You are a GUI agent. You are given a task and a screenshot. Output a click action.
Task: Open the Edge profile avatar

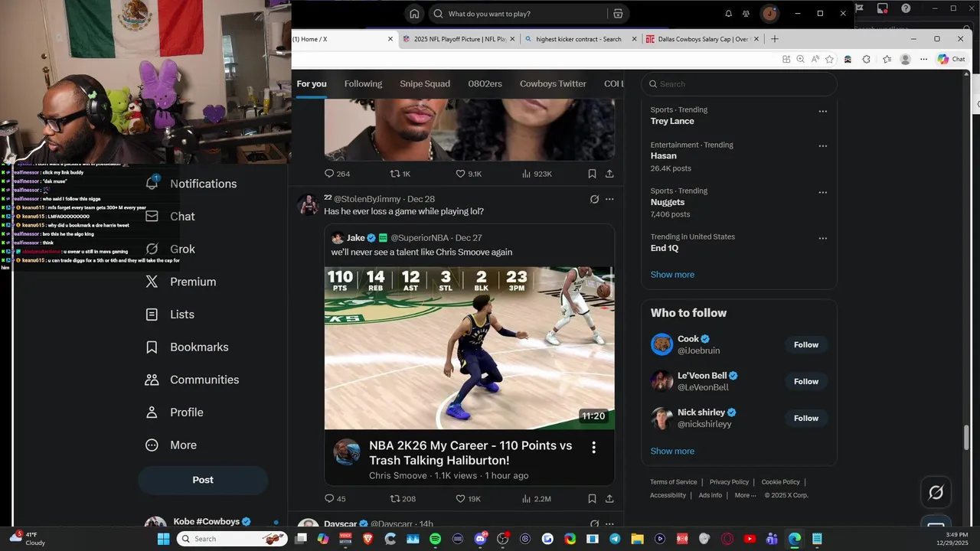pyautogui.click(x=906, y=59)
